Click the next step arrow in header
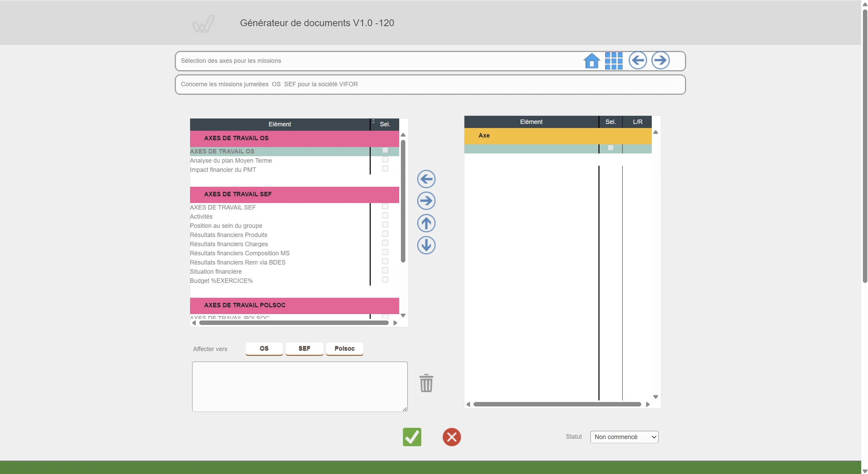 point(660,60)
